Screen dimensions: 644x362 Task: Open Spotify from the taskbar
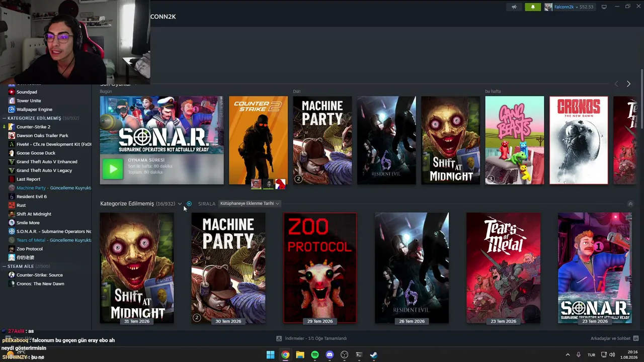tap(315, 355)
